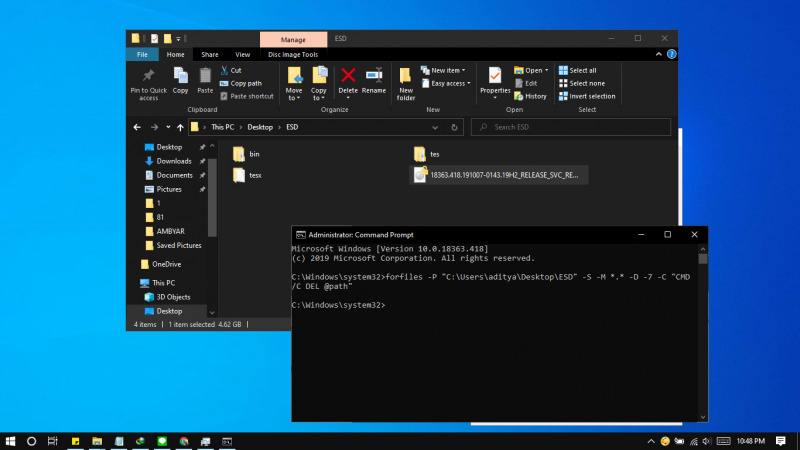The height and width of the screenshot is (450, 800).
Task: Open the Disc Image Tools tab
Action: 293,54
